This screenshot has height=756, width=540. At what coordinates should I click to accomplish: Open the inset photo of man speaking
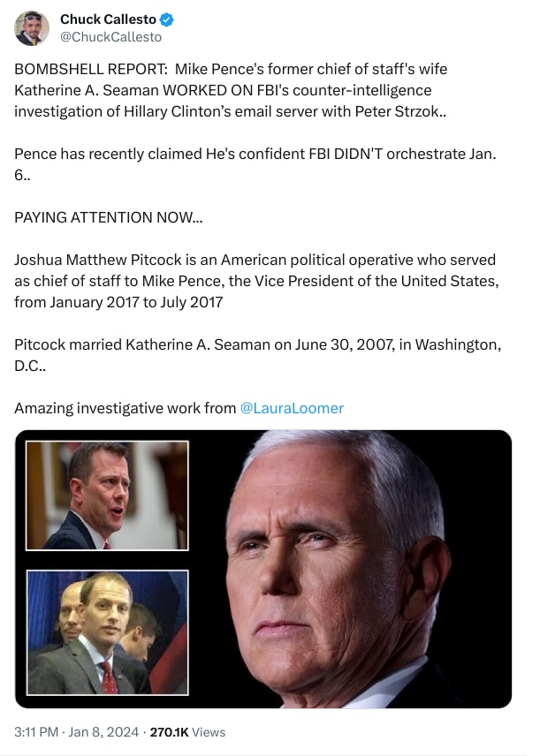tap(107, 495)
